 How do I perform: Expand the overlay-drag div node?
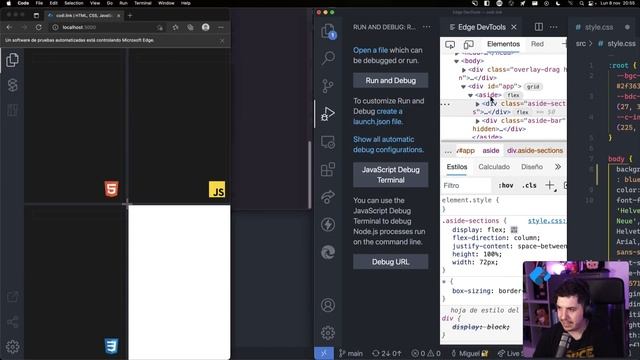[x=464, y=70]
